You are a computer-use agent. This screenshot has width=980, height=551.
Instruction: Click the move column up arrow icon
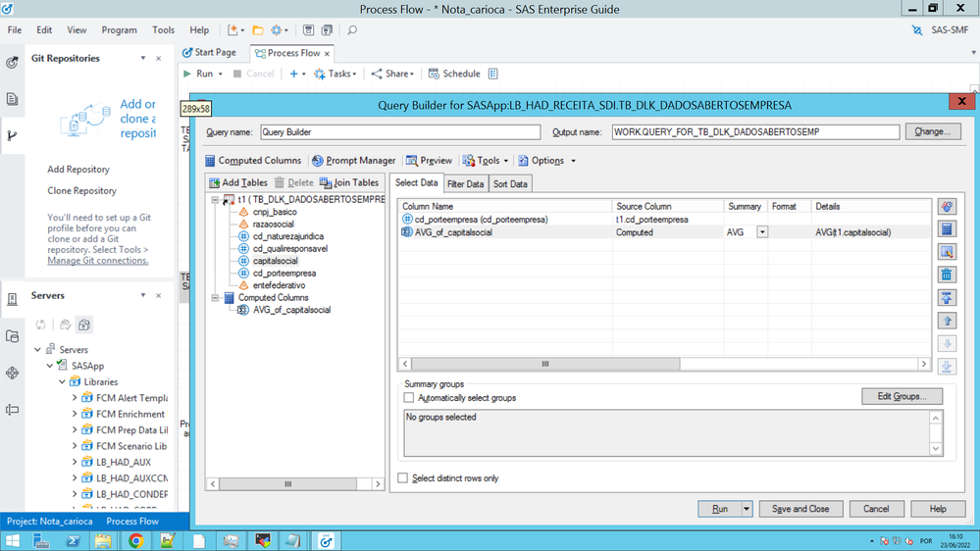click(x=947, y=321)
